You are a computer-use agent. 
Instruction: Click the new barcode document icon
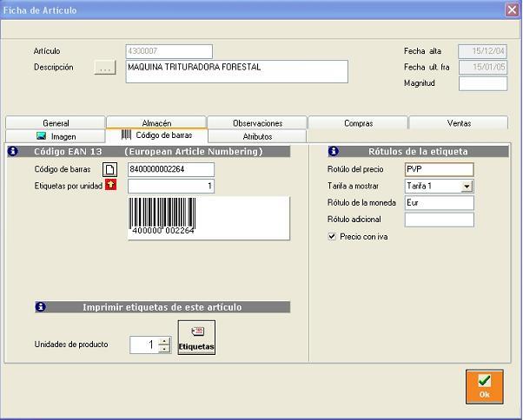(x=109, y=169)
